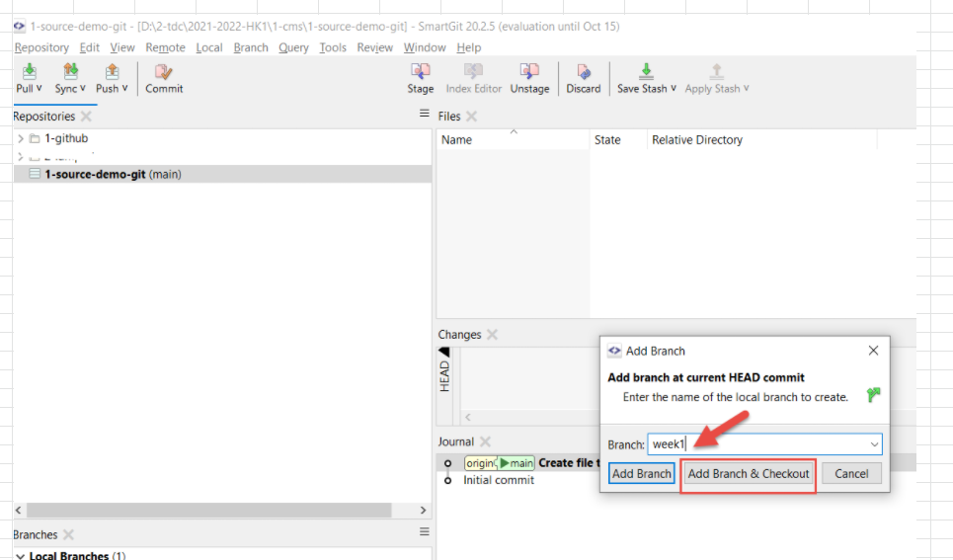Open Sync options dropdown arrow
This screenshot has width=953, height=560.
83,88
